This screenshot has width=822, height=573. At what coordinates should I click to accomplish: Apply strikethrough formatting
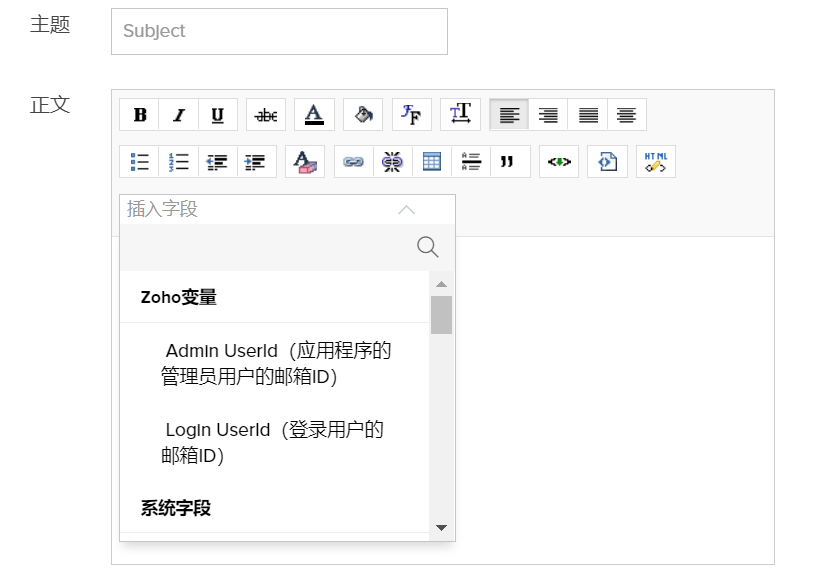(x=266, y=114)
